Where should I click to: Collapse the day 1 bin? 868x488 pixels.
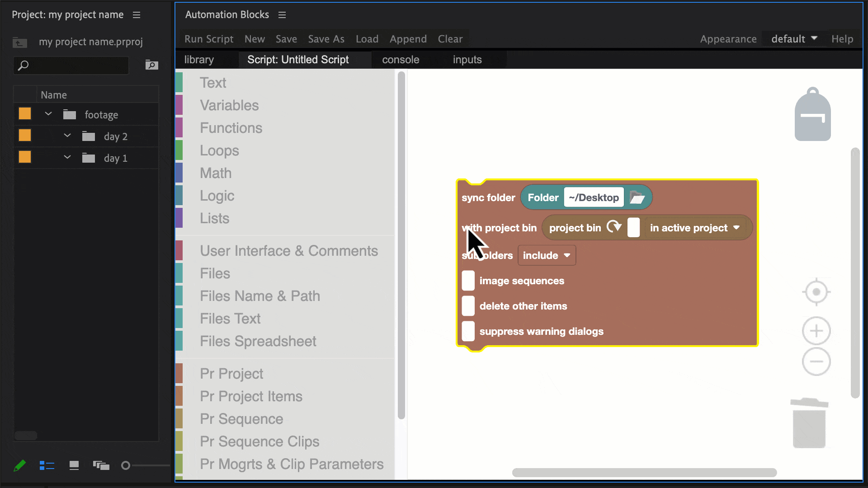67,157
